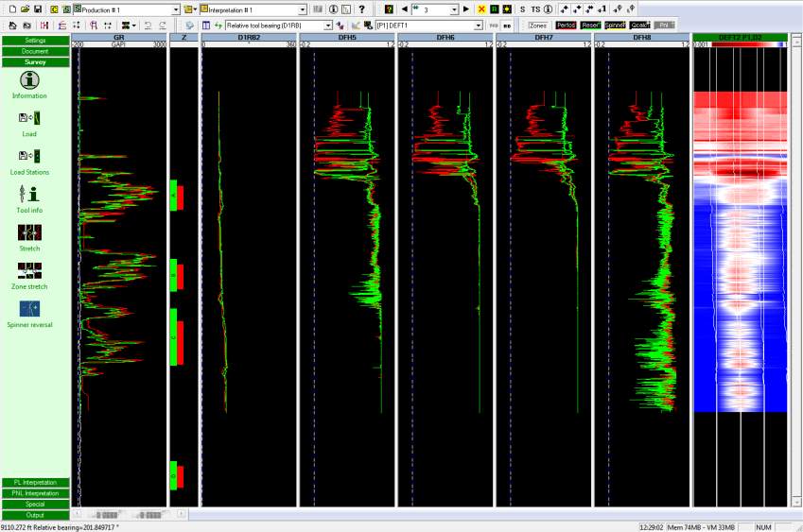803x532 pixels.
Task: Click the Redo arrow icon
Action: pos(163,26)
